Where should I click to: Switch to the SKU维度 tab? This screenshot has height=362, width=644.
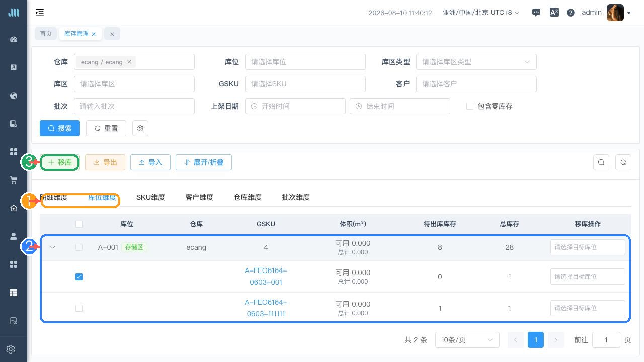150,197
